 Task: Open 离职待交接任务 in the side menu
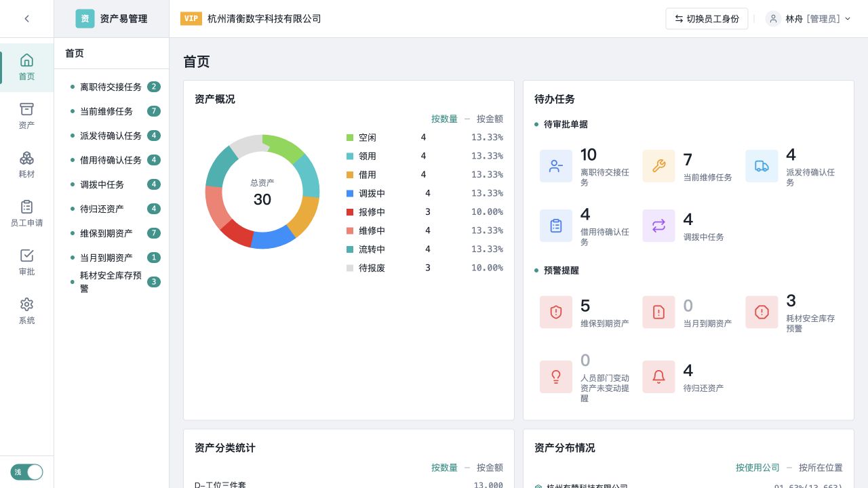click(x=112, y=87)
